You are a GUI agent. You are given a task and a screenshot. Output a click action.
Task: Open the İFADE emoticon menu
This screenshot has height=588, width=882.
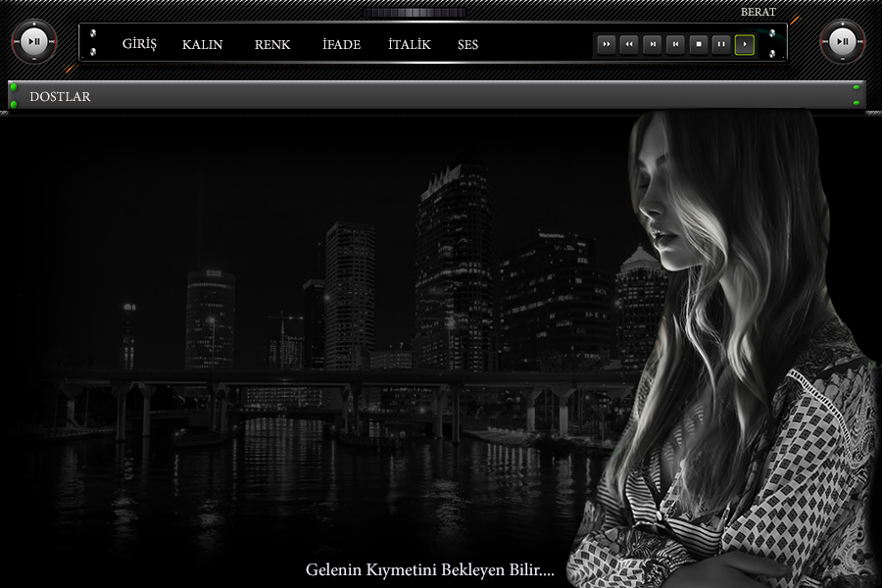pos(341,45)
